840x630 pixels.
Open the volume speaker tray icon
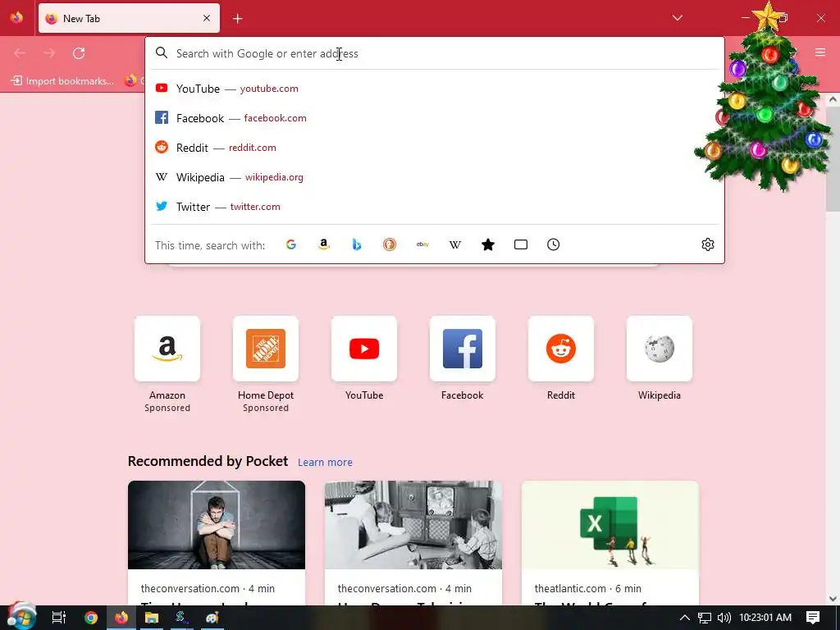click(x=724, y=618)
